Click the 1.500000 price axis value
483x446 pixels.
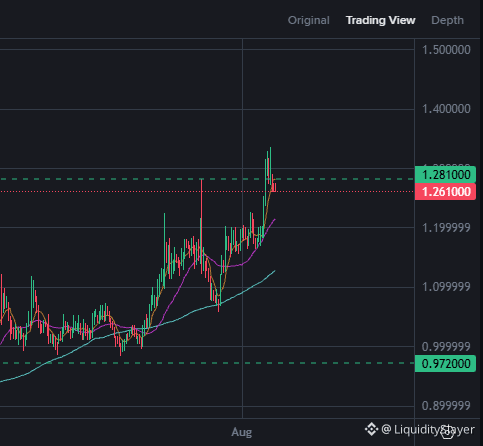click(446, 50)
